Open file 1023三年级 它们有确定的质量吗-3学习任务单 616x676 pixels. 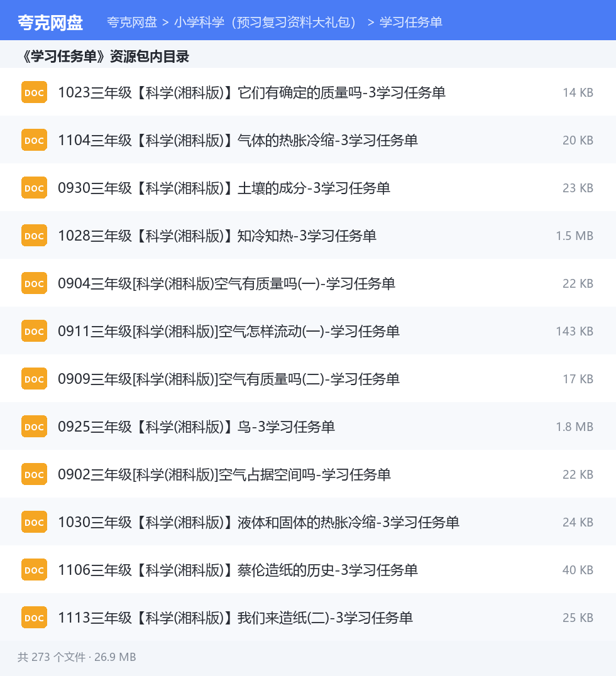(x=252, y=92)
